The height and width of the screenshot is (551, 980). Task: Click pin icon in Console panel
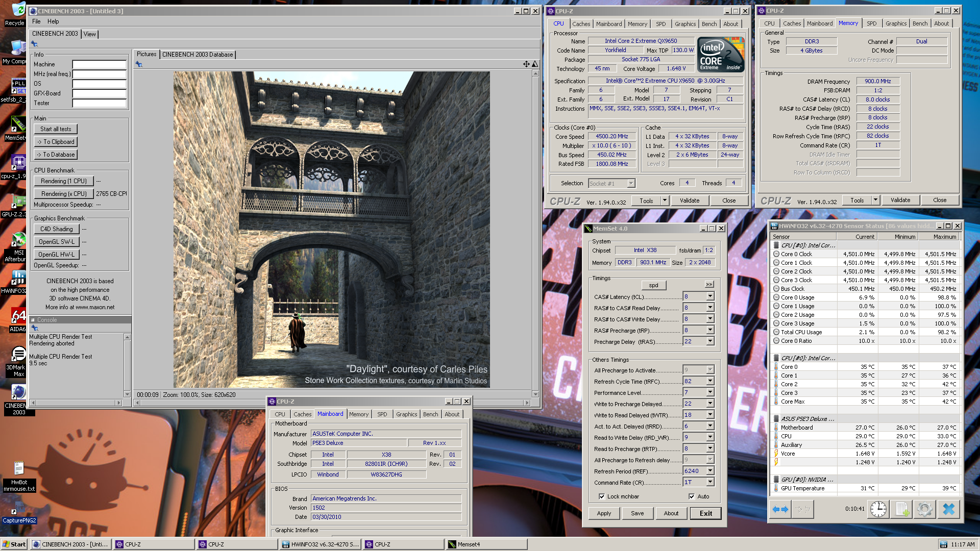(35, 328)
